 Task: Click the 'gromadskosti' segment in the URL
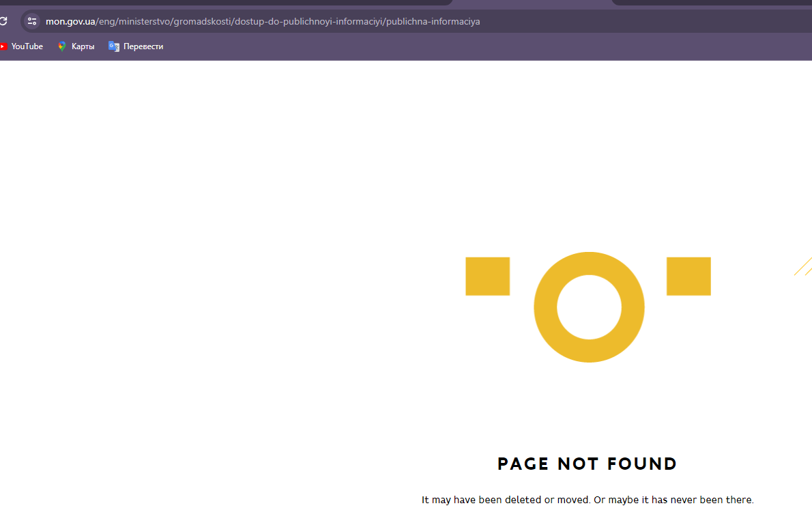[203, 21]
